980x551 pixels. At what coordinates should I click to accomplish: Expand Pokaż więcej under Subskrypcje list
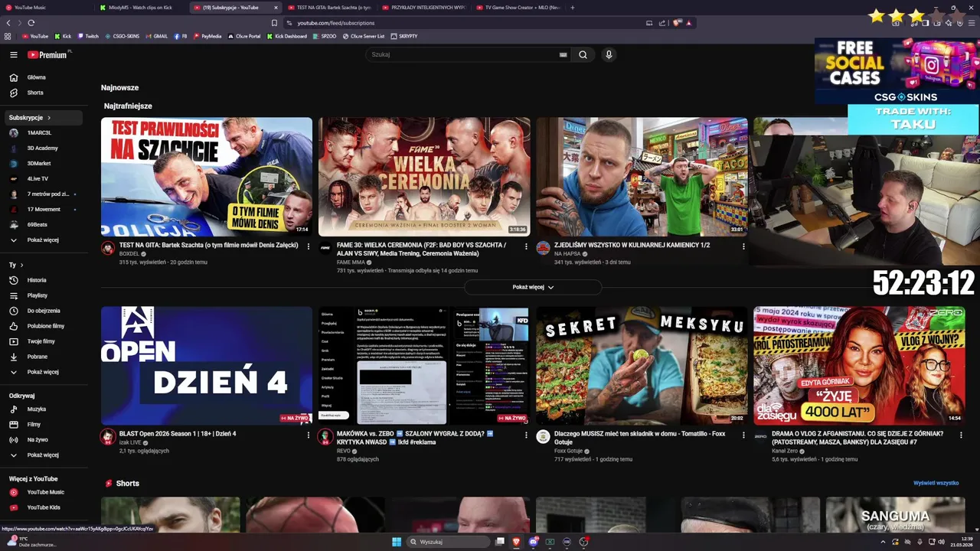44,240
